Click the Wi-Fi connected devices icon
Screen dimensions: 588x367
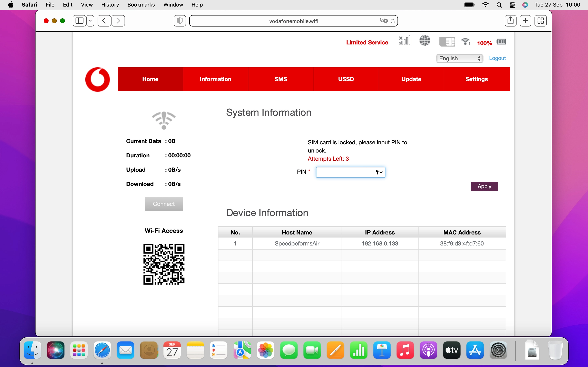[465, 42]
